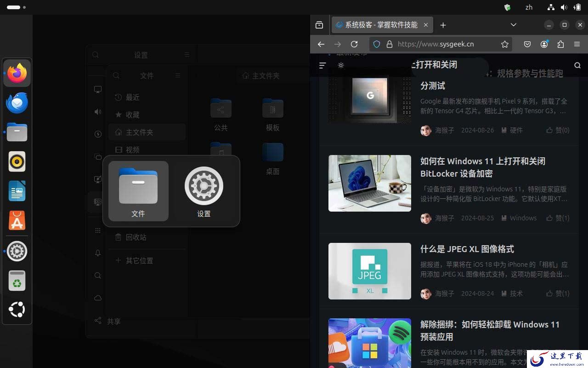The height and width of the screenshot is (368, 588).
Task: Switch to 设置 in the app switcher
Action: tap(204, 191)
